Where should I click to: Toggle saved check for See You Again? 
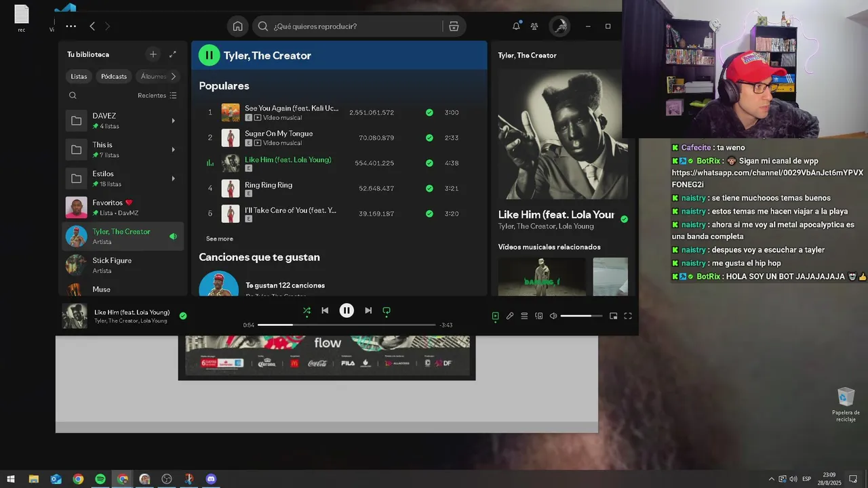[429, 113]
